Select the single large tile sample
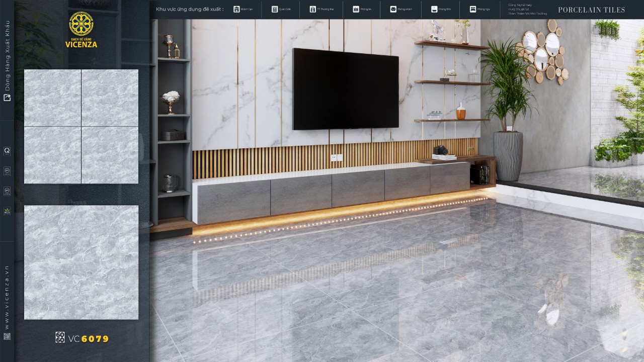The height and width of the screenshot is (362, 644). [x=81, y=262]
